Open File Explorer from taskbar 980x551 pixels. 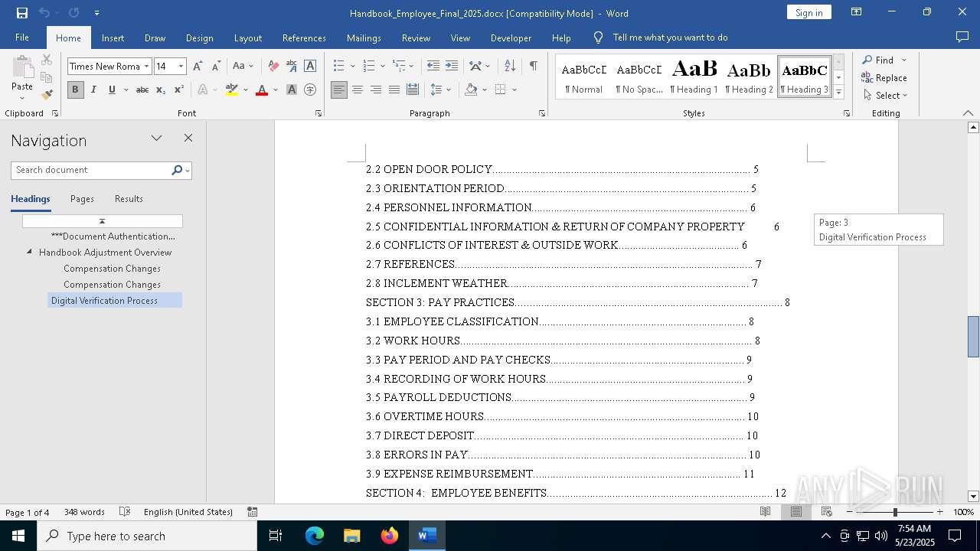point(352,536)
